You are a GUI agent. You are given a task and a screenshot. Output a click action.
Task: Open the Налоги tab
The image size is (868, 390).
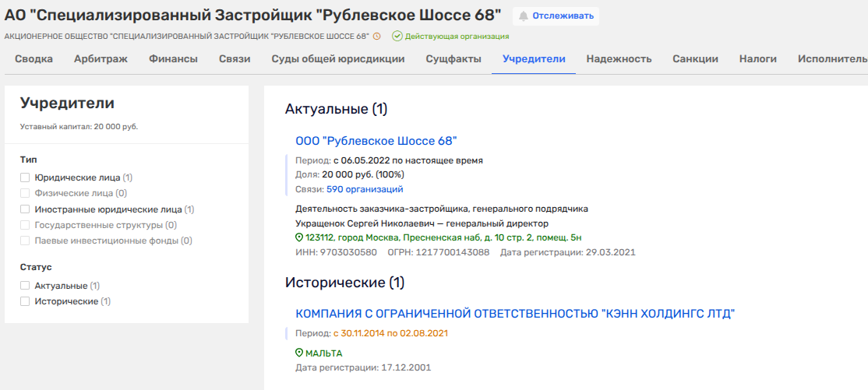758,58
